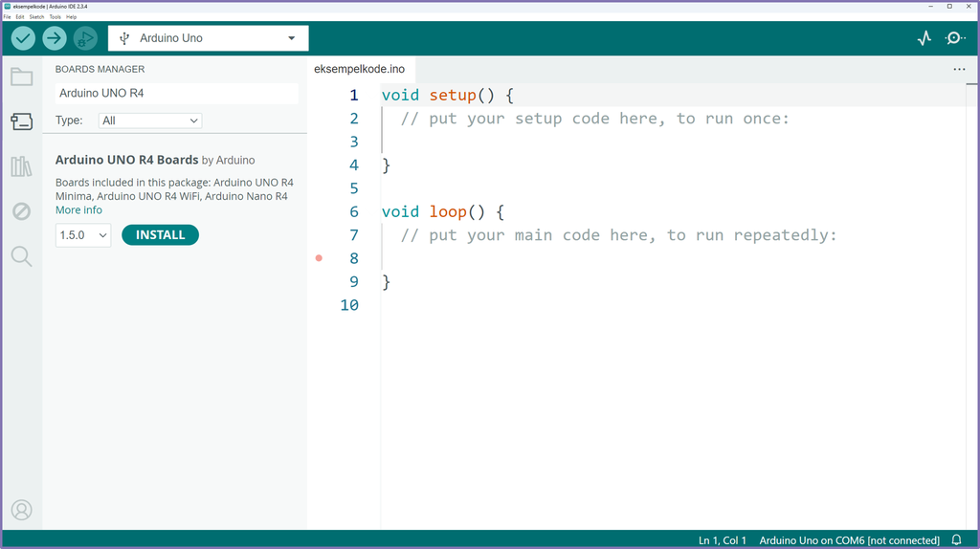980x549 pixels.
Task: Toggle the Boards Manager sidebar icon
Action: pyautogui.click(x=22, y=121)
